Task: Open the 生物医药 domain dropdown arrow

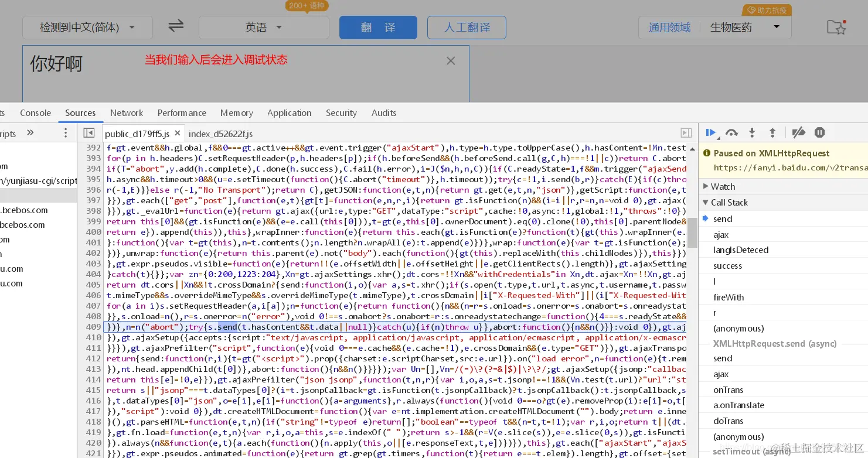Action: click(x=777, y=27)
